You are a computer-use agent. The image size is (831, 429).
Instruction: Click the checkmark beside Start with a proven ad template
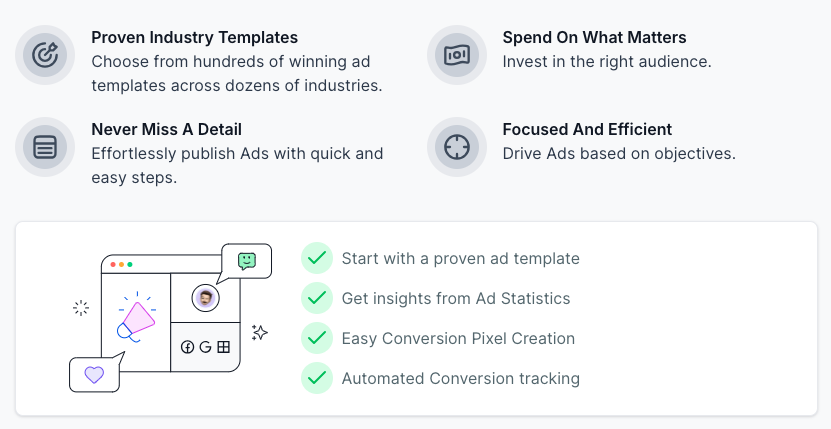tap(317, 258)
